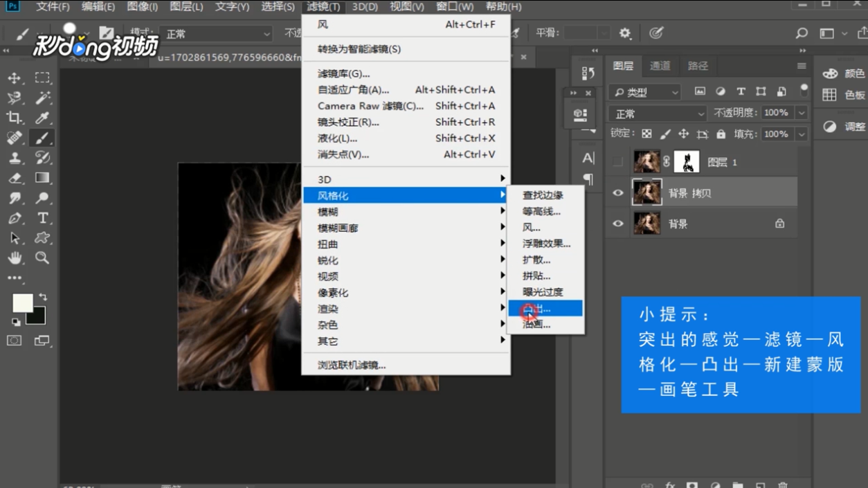The image size is (868, 488).
Task: Click the foreground color swatch
Action: [22, 303]
